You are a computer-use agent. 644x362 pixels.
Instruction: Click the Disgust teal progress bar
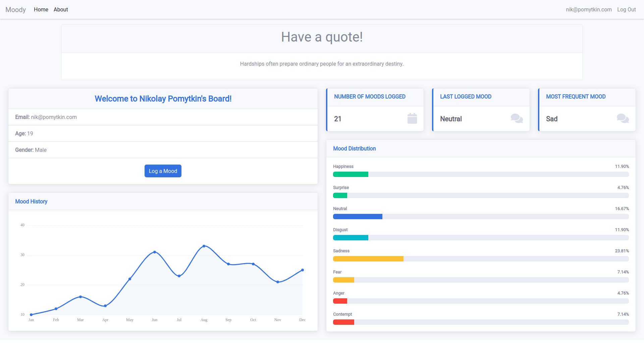351,238
